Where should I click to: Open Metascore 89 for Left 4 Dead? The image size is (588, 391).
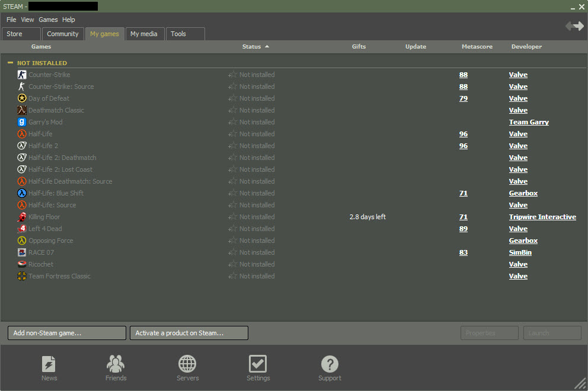[x=464, y=229]
